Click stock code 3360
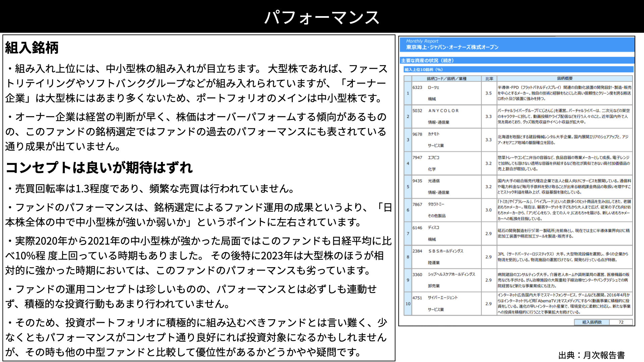Screen dimensions: 644x362 coord(417,274)
